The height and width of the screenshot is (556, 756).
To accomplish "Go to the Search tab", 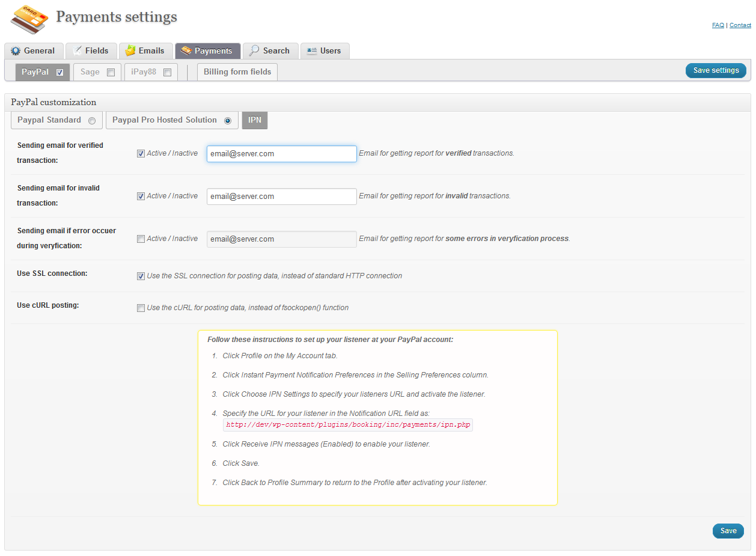I will point(270,51).
